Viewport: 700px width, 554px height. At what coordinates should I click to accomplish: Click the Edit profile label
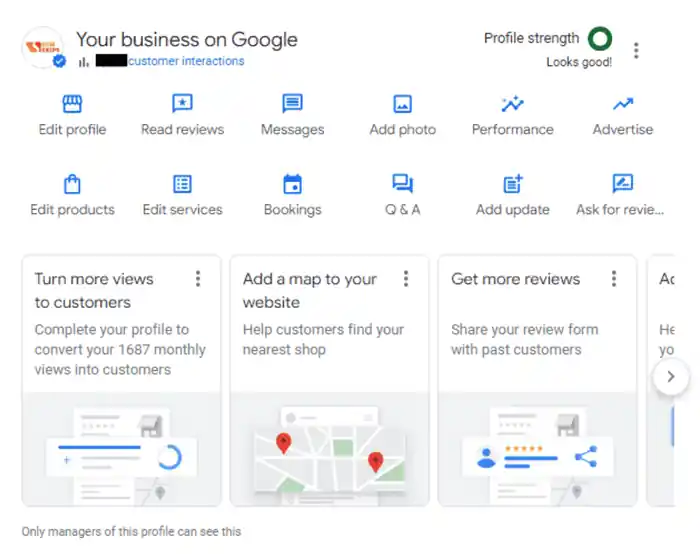point(72,129)
